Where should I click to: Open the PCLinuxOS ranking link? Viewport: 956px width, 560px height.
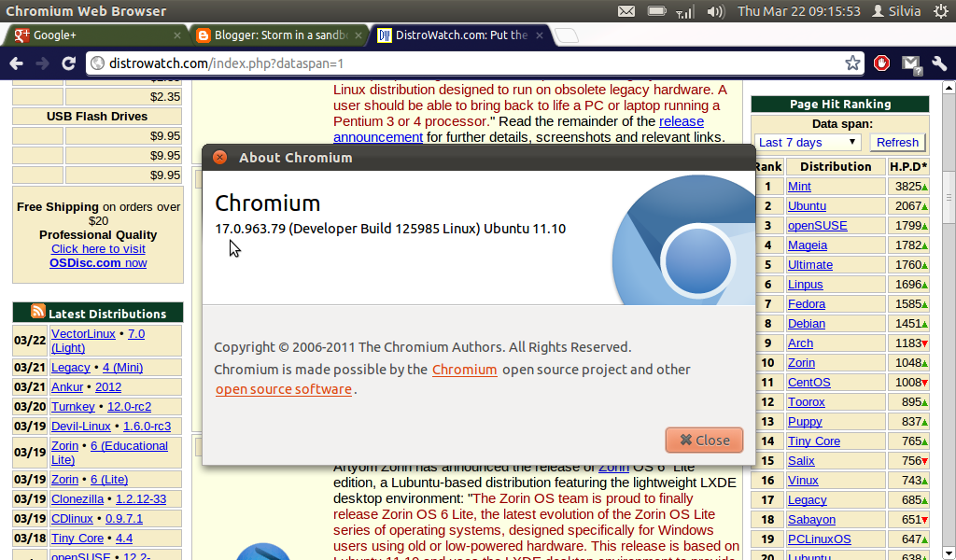coord(820,539)
